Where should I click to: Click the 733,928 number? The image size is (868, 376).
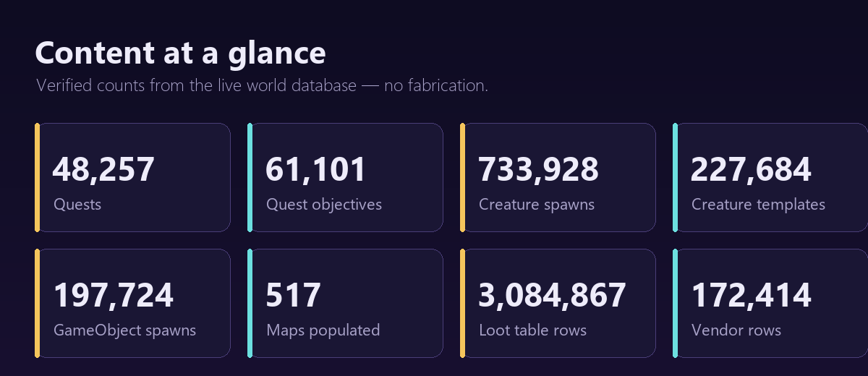click(x=539, y=170)
